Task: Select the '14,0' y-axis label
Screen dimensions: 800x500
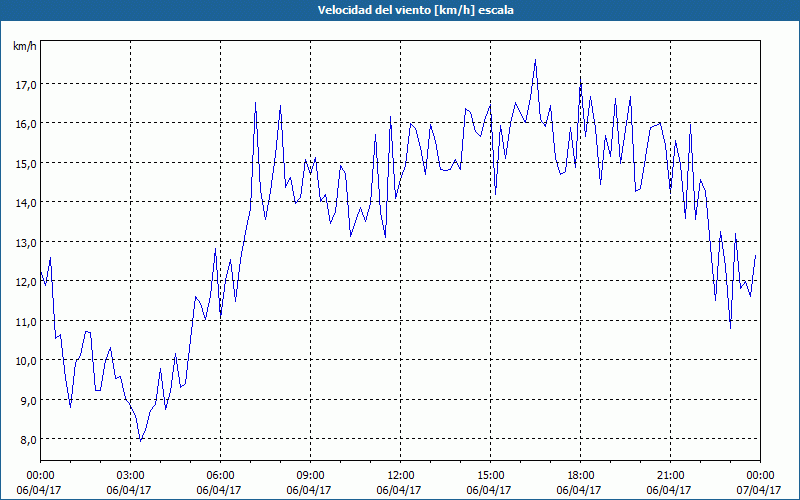Action: [26, 203]
